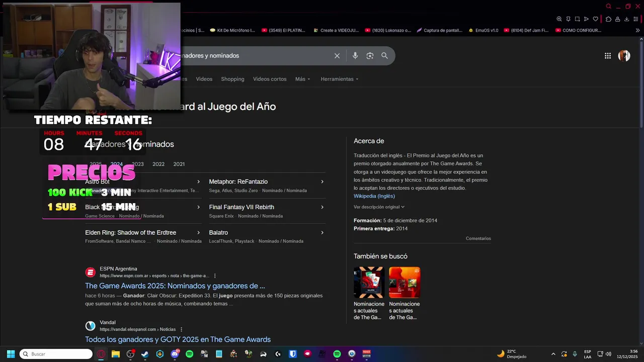Open browser zoom/find magnifier in toolbar
644x362 pixels.
[x=559, y=19]
